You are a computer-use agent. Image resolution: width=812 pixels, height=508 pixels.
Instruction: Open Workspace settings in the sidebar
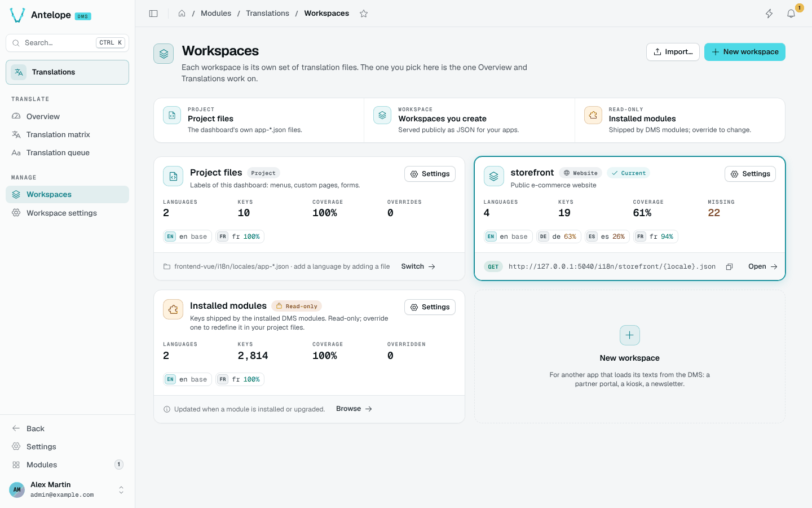[67, 213]
